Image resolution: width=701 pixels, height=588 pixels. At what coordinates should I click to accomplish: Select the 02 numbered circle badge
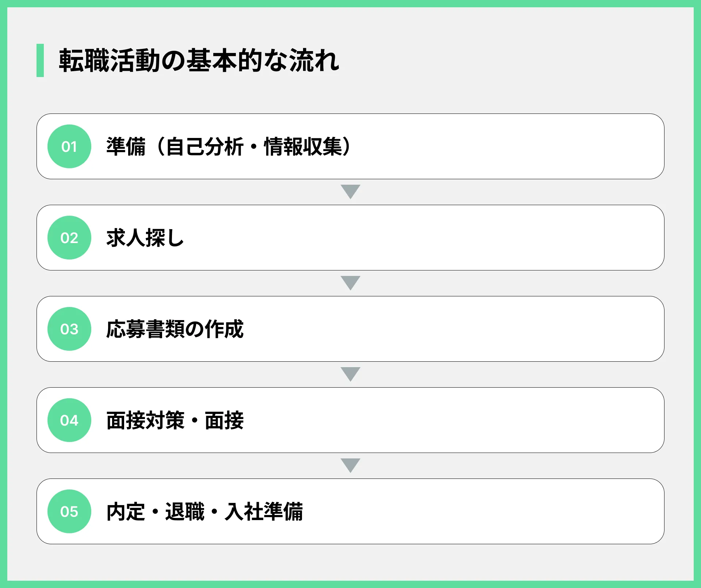69,238
